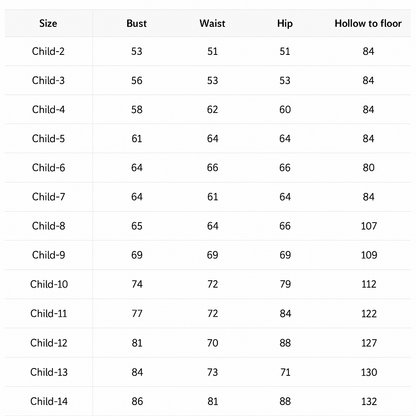Select the Child-2 size row label
416x416 pixels.
[48, 51]
